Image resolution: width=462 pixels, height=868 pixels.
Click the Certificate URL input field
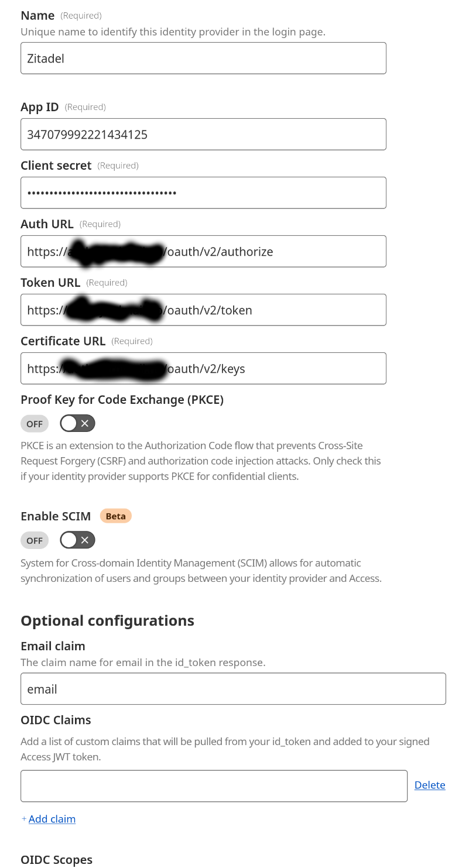click(203, 368)
